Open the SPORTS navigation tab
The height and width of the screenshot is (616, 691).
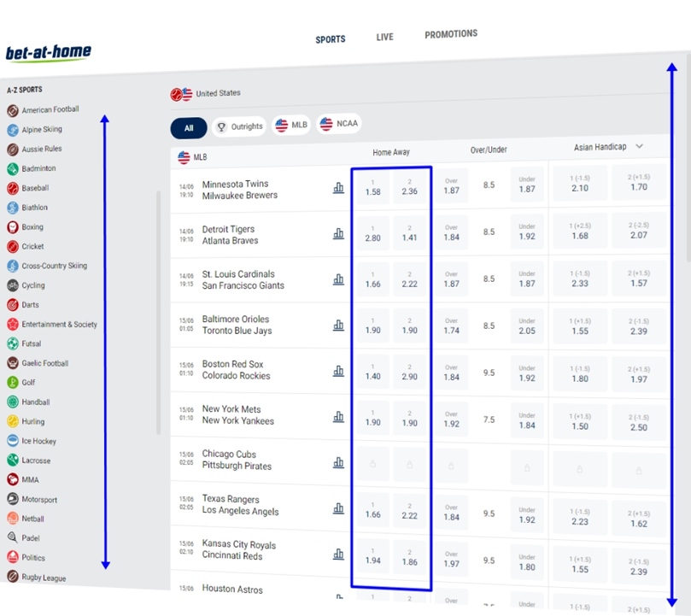(x=331, y=39)
